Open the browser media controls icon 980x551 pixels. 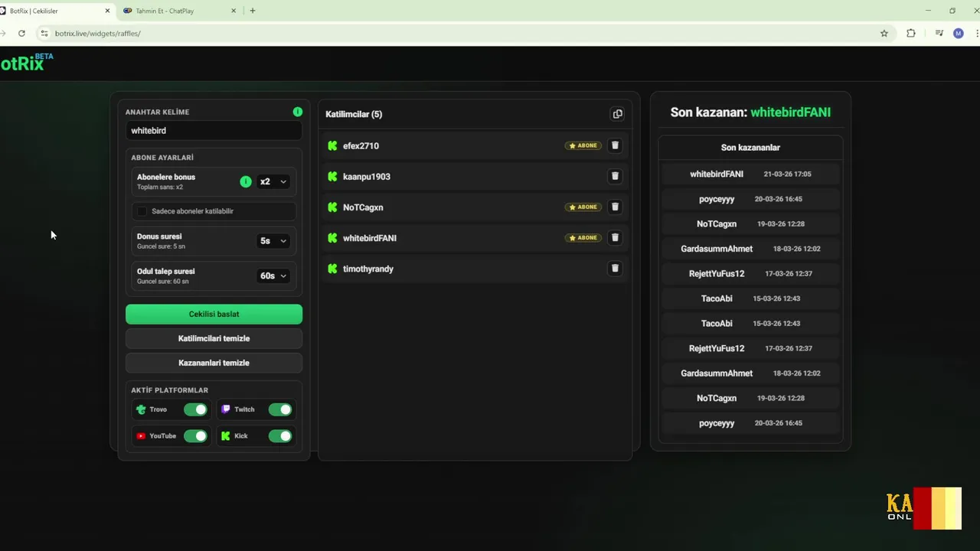click(x=939, y=33)
